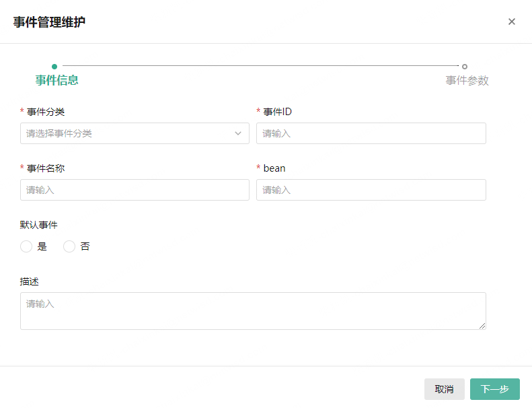Click inside the 描述 text area
This screenshot has width=532, height=408.
click(x=253, y=310)
